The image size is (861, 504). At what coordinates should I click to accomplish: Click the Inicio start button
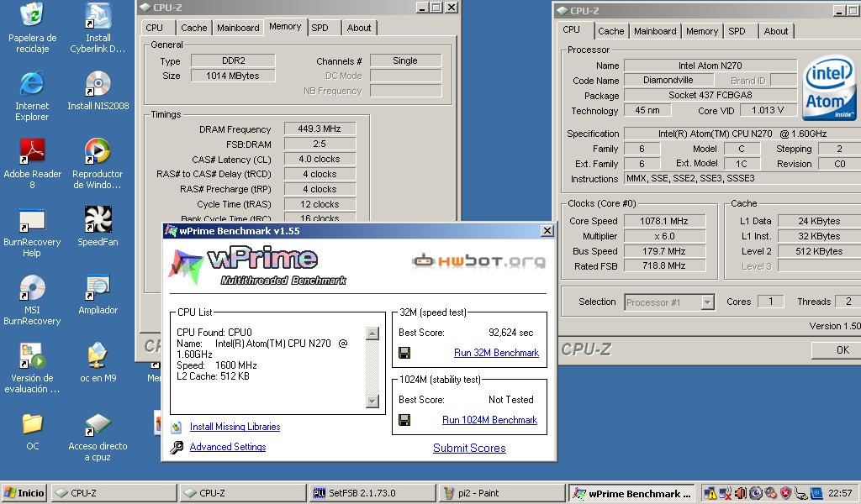pyautogui.click(x=24, y=493)
